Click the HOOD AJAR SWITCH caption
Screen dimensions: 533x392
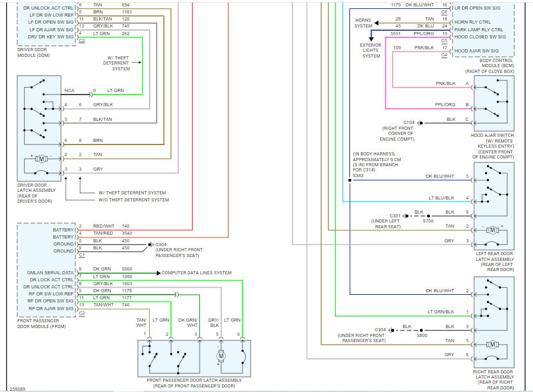point(492,146)
